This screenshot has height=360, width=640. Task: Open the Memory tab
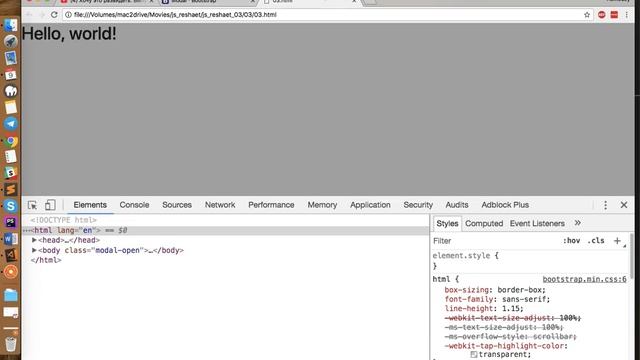point(322,205)
